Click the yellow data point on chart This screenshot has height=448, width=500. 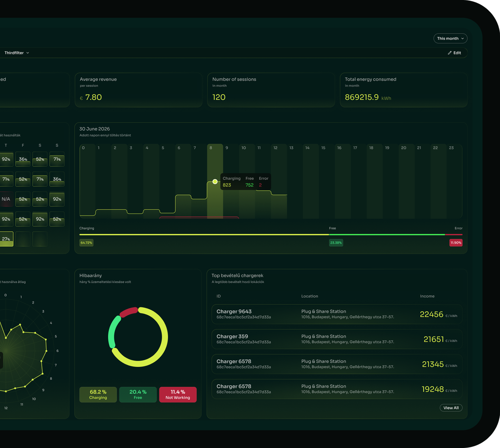pos(215,182)
